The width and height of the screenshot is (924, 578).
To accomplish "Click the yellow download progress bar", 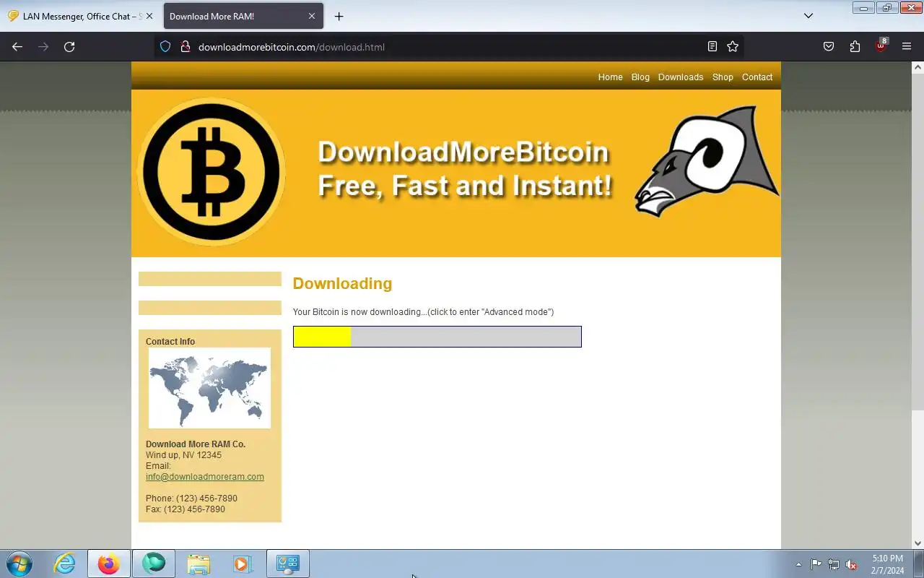I will pos(437,337).
